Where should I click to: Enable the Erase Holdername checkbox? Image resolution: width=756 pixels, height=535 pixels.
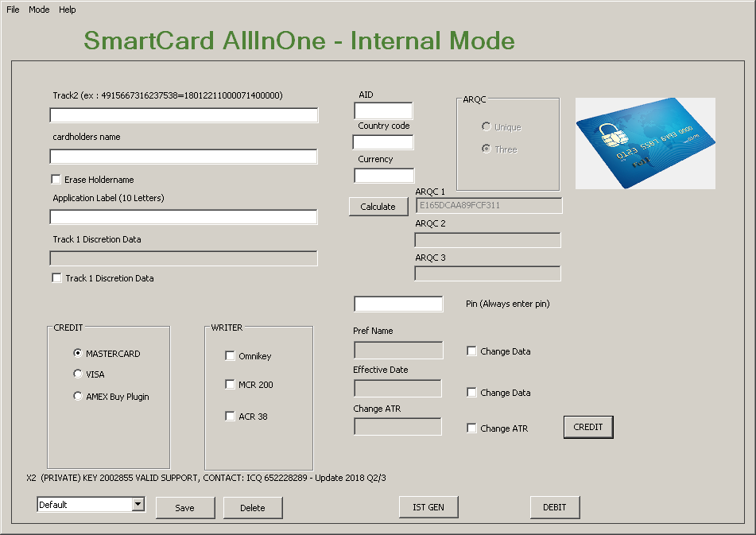56,180
